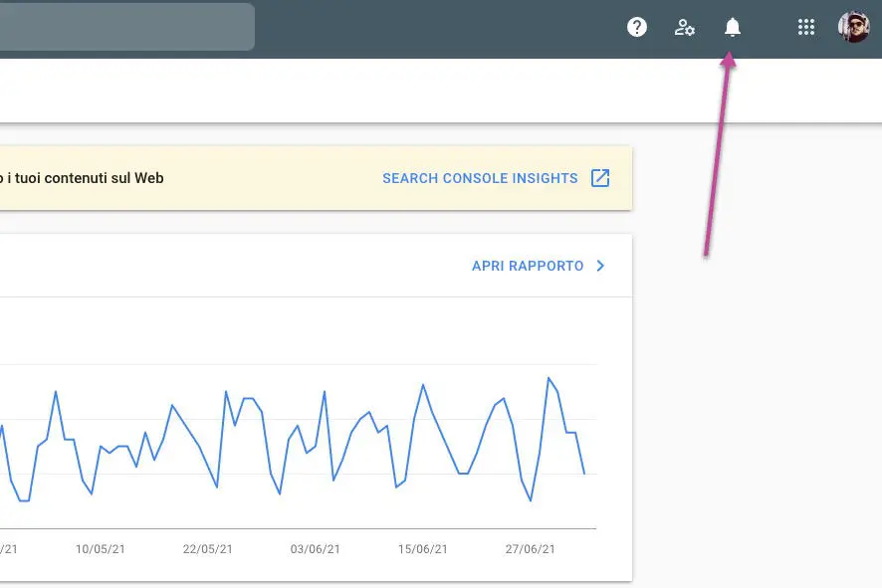Select the 03/06/21 date label

(315, 549)
